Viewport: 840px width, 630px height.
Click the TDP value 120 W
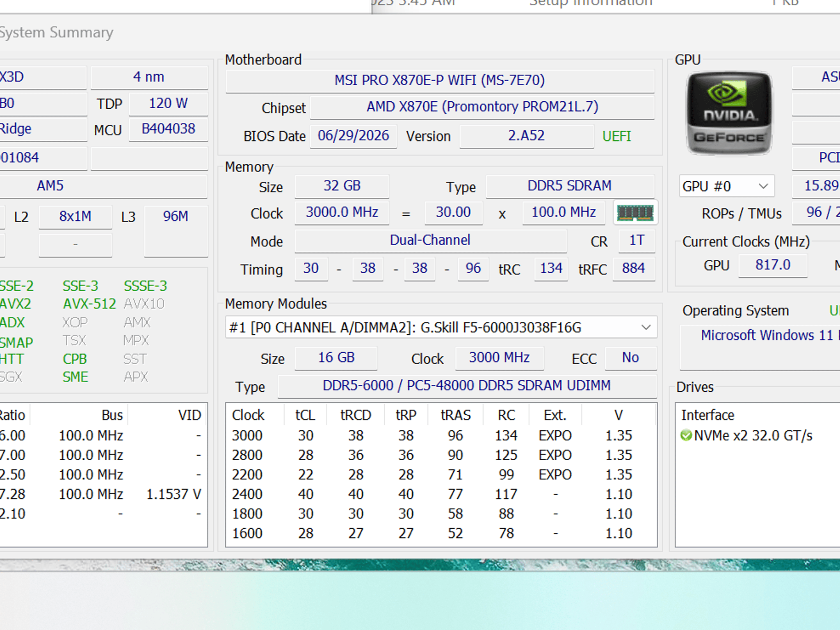(x=169, y=103)
